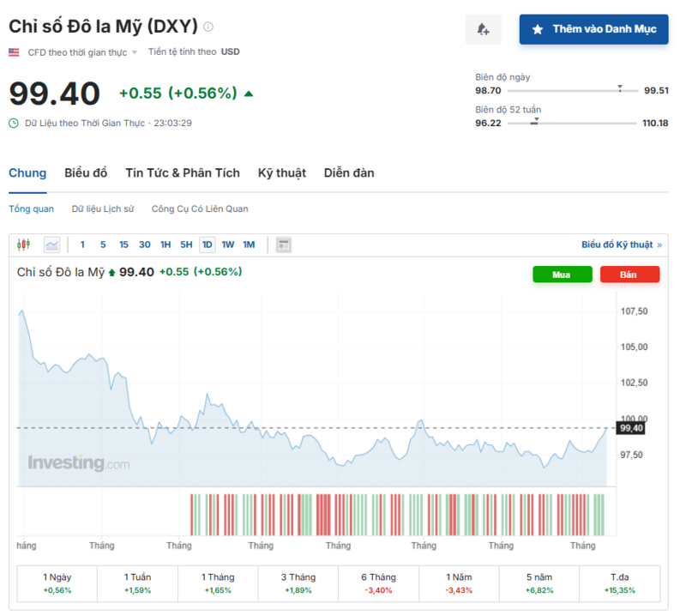
Task: Select the 6 Tháng performance cell
Action: coord(378,583)
